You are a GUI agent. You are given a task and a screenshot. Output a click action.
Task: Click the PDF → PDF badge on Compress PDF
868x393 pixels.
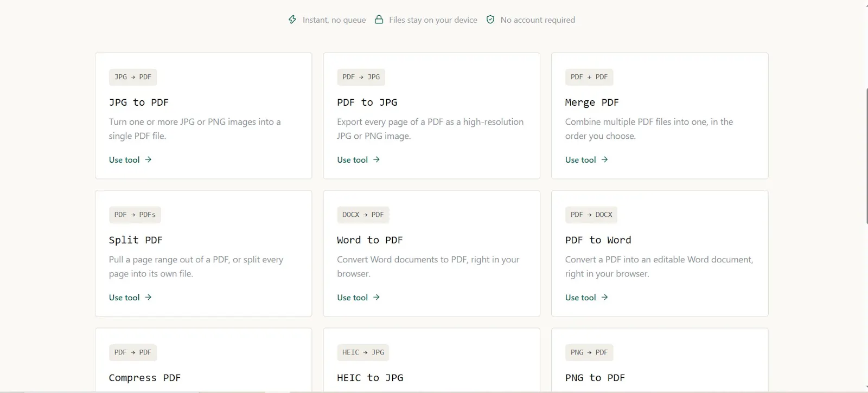click(x=133, y=352)
